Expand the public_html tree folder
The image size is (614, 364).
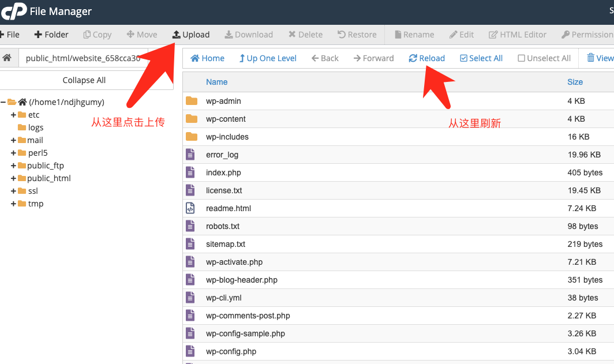pos(13,178)
